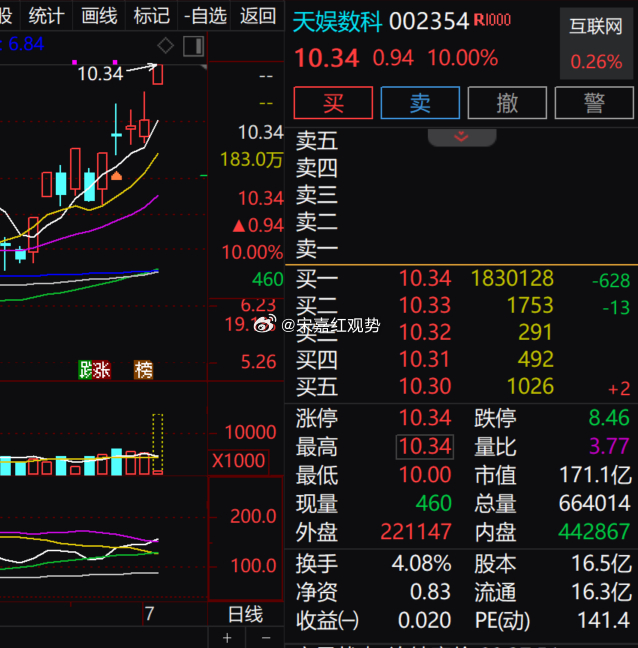Click 内盘 value 442867

point(594,531)
